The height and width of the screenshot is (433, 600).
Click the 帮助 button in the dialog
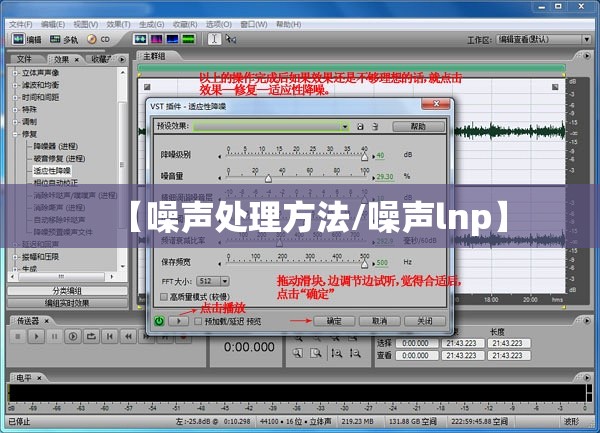419,126
